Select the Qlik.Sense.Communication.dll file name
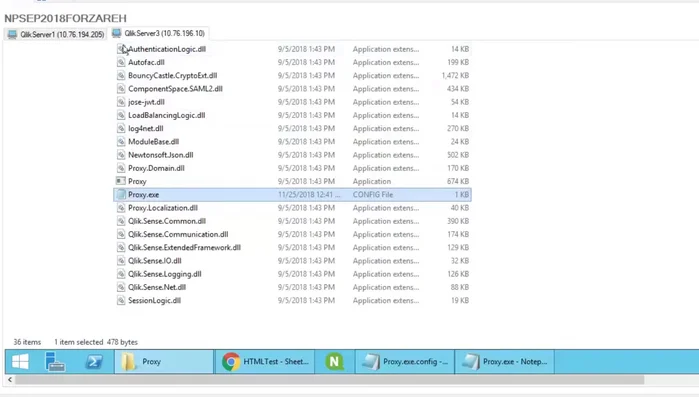 point(178,234)
